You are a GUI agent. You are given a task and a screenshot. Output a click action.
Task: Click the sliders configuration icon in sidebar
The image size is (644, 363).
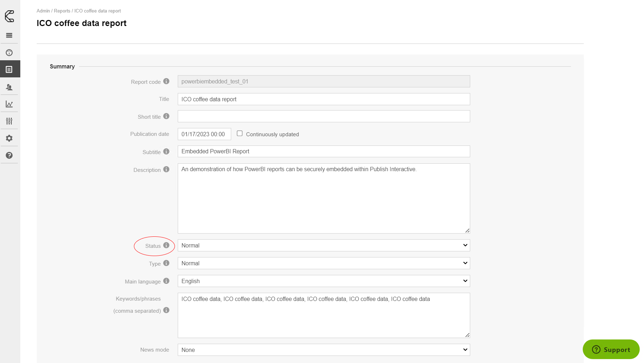pos(9,121)
